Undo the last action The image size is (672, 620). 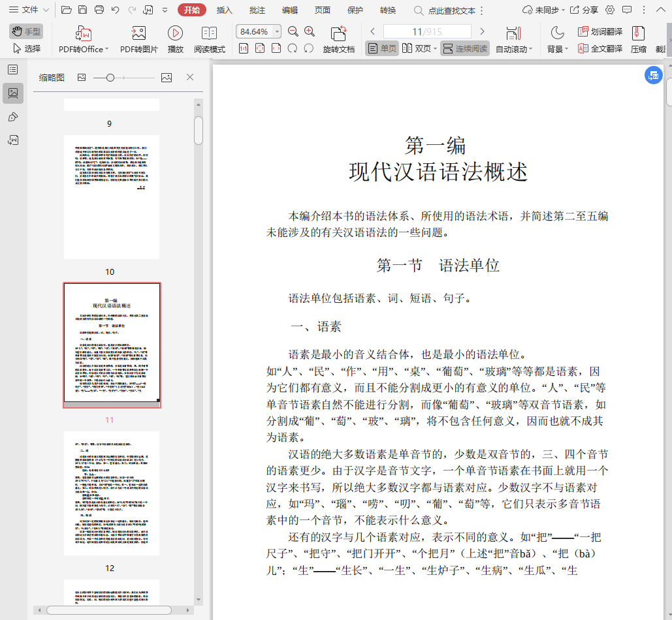click(x=116, y=10)
